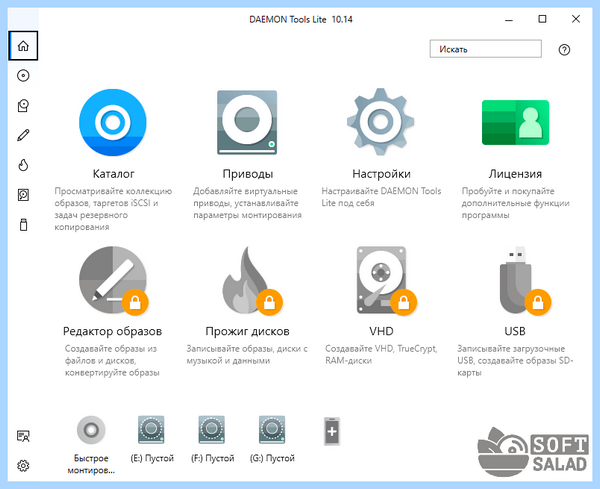
Task: Open the USB stick sidebar icon
Action: 23,225
